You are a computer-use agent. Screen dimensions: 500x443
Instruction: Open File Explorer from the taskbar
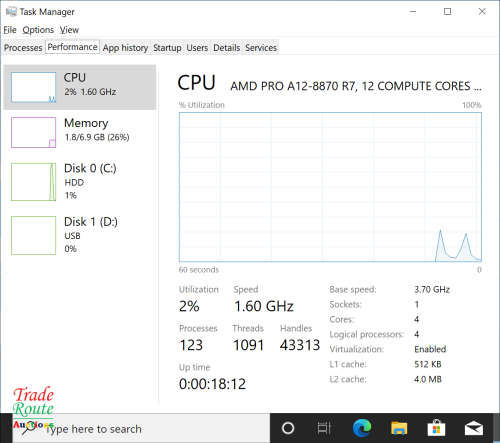pos(399,428)
